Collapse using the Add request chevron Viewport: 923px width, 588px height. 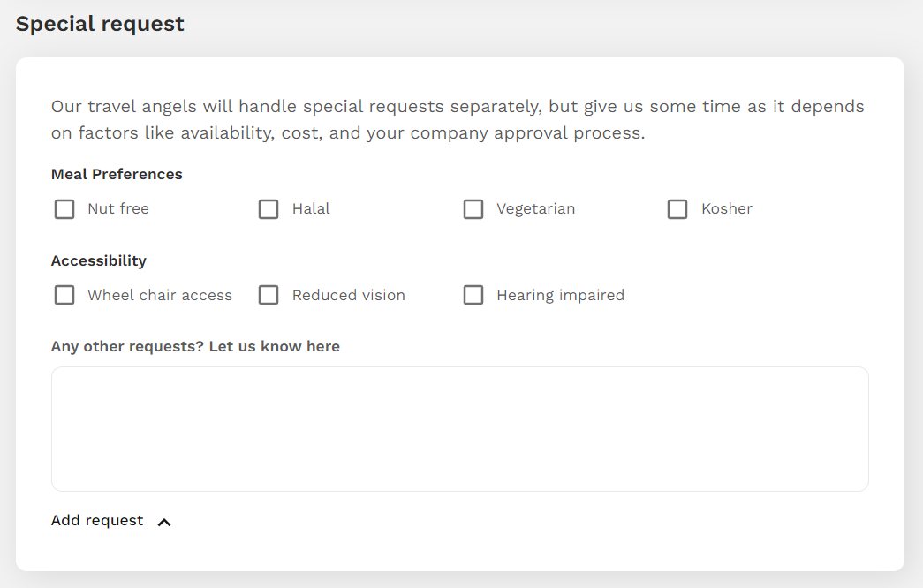coord(164,522)
